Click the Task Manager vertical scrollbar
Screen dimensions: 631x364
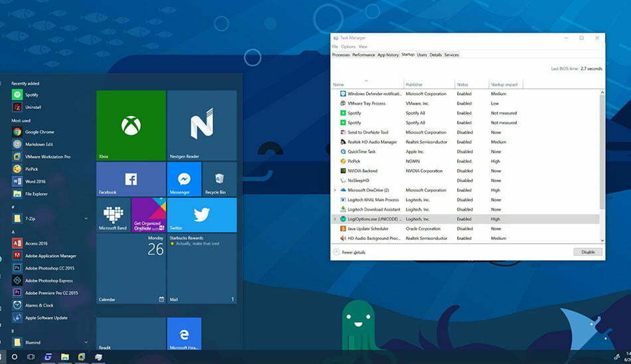click(602, 152)
